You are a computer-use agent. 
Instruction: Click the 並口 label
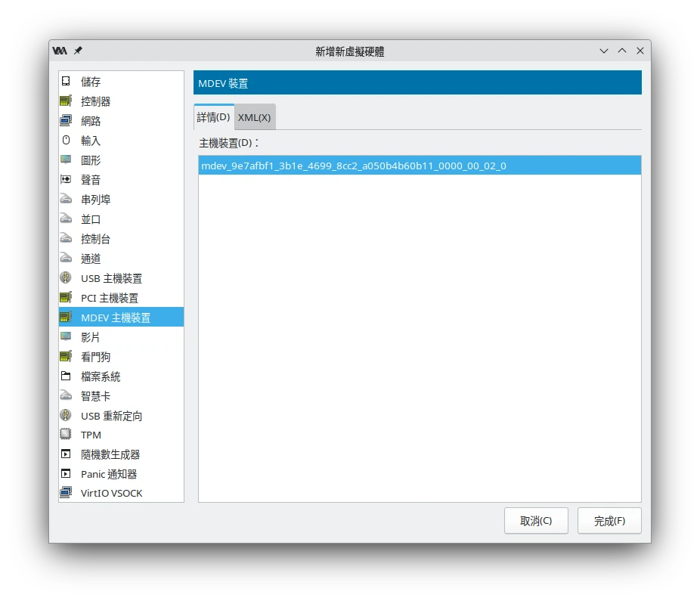(x=91, y=219)
